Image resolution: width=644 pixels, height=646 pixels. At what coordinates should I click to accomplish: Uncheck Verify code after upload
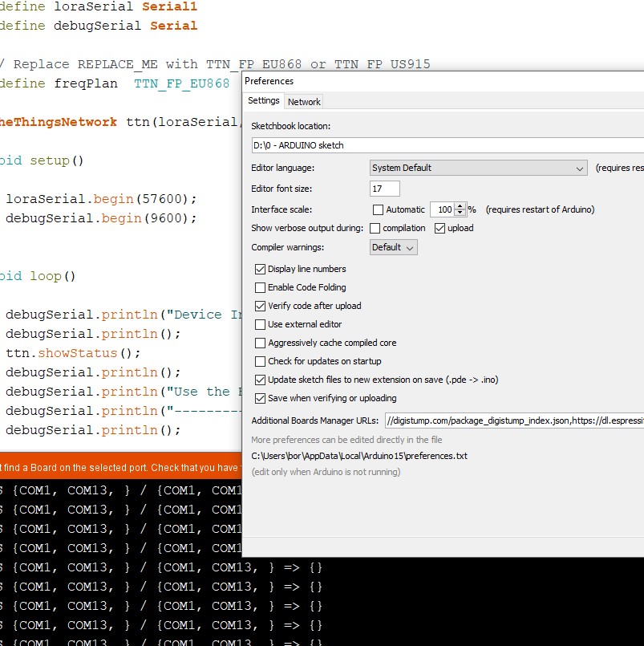[x=260, y=306]
